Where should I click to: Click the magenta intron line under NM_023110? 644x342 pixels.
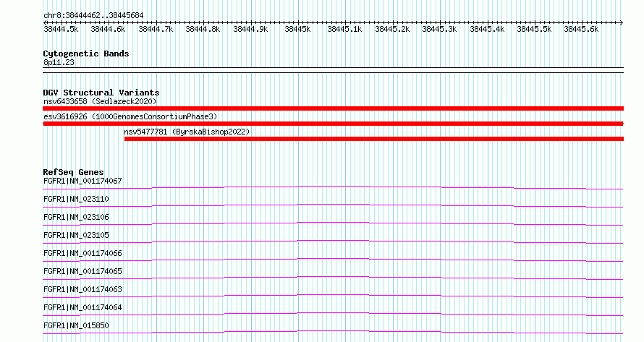pos(333,205)
